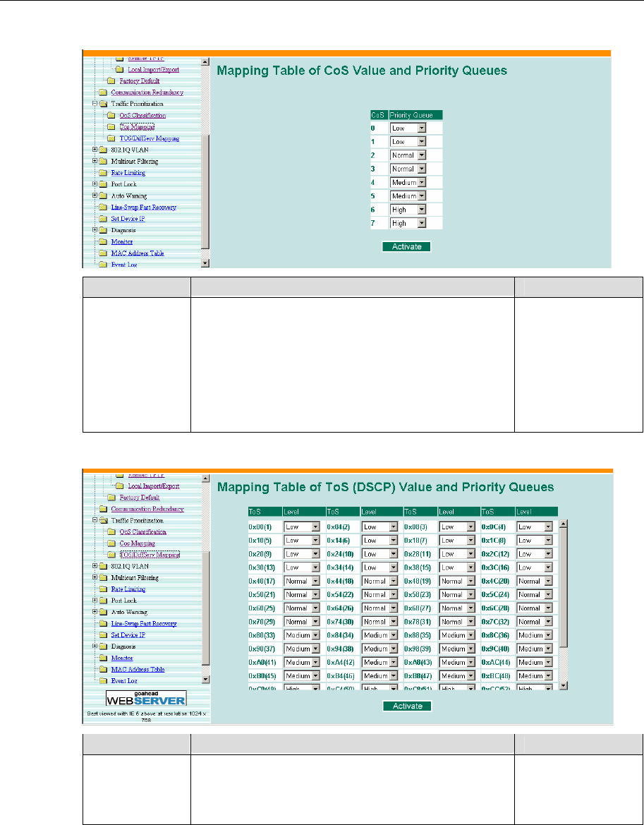644x825 pixels.
Task: Click folder icon beside TOS/DiffServ Mapping, ToS page
Action: [x=111, y=555]
